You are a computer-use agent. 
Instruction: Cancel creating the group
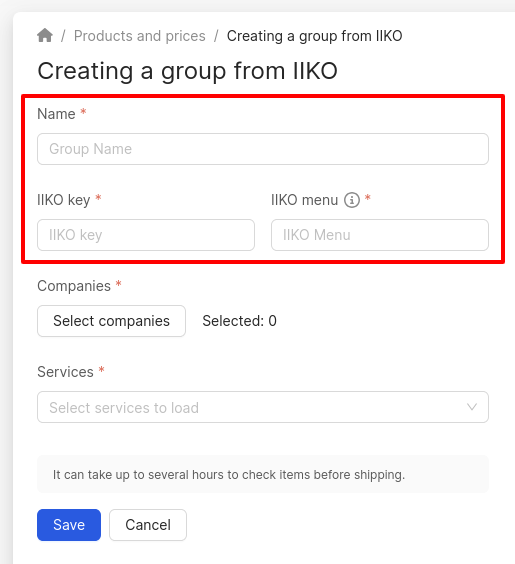(148, 525)
